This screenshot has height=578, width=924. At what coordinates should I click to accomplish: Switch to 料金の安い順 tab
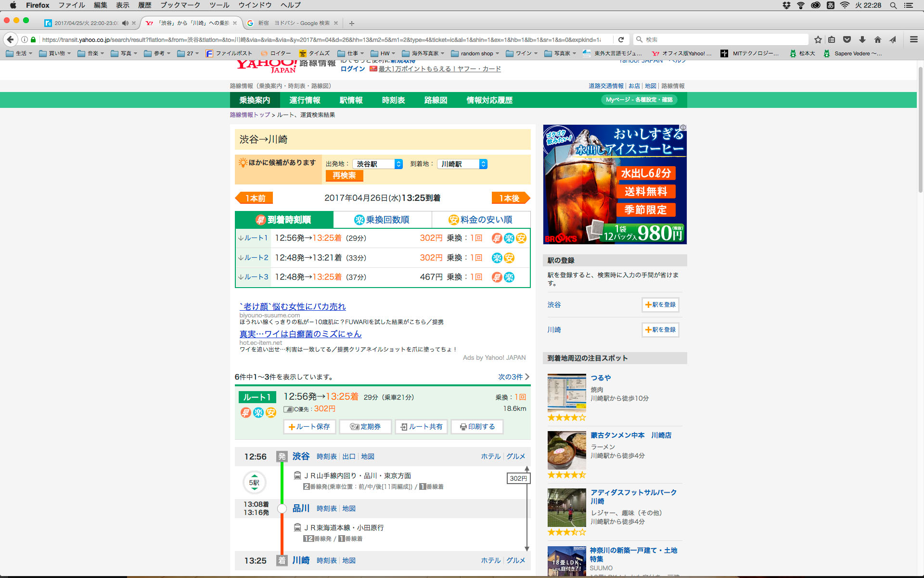click(481, 220)
